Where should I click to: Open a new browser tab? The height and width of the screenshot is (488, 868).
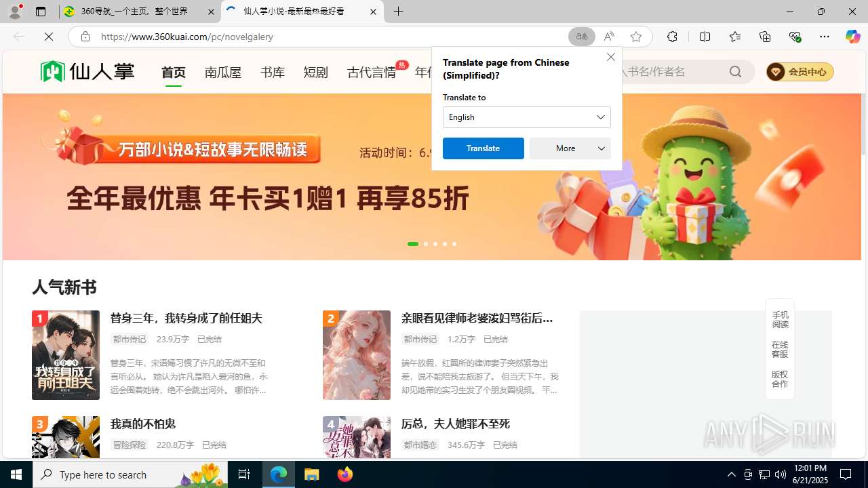pos(399,12)
